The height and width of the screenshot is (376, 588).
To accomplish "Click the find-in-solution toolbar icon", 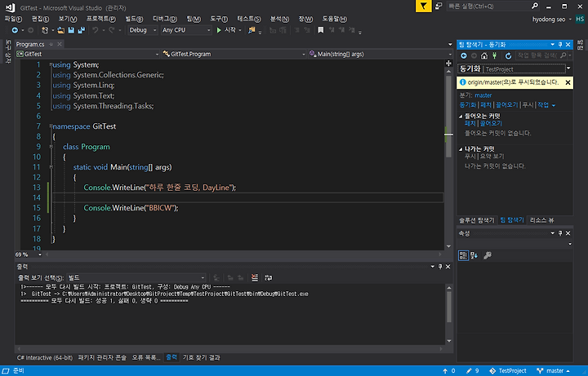I will click(x=252, y=30).
